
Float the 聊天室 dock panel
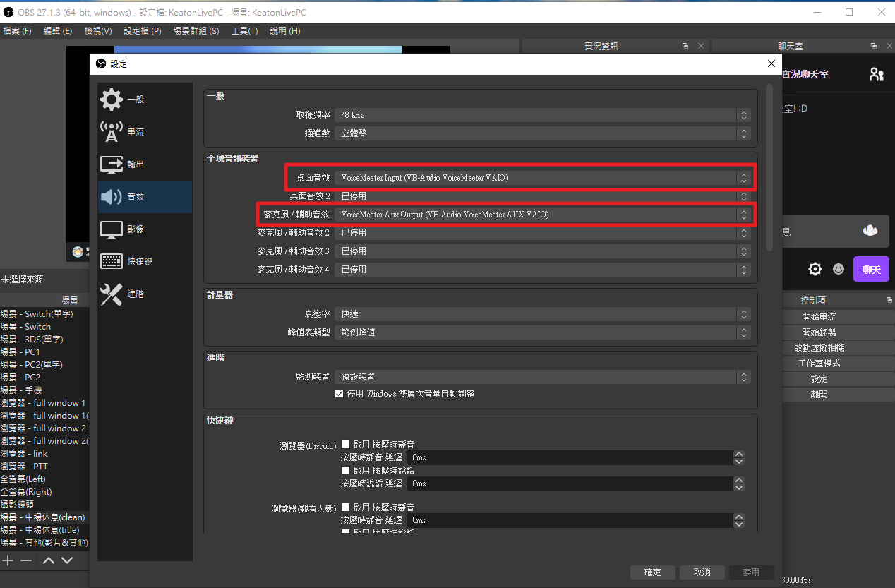pos(874,46)
